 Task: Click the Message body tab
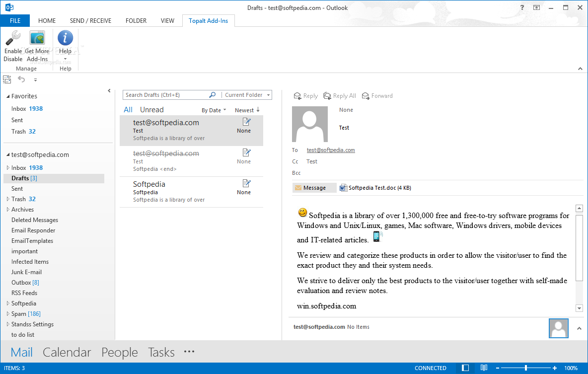click(x=314, y=188)
